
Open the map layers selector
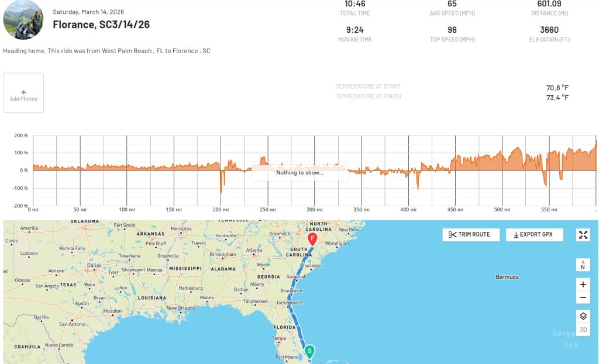pyautogui.click(x=583, y=316)
